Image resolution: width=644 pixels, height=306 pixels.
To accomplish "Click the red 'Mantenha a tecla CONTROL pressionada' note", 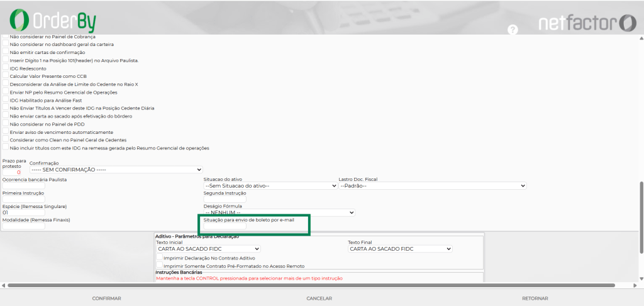I will (249, 278).
